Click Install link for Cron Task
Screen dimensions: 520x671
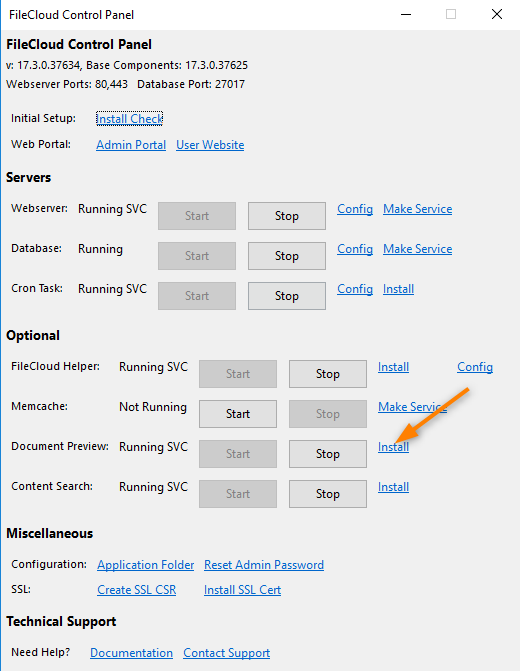point(398,289)
